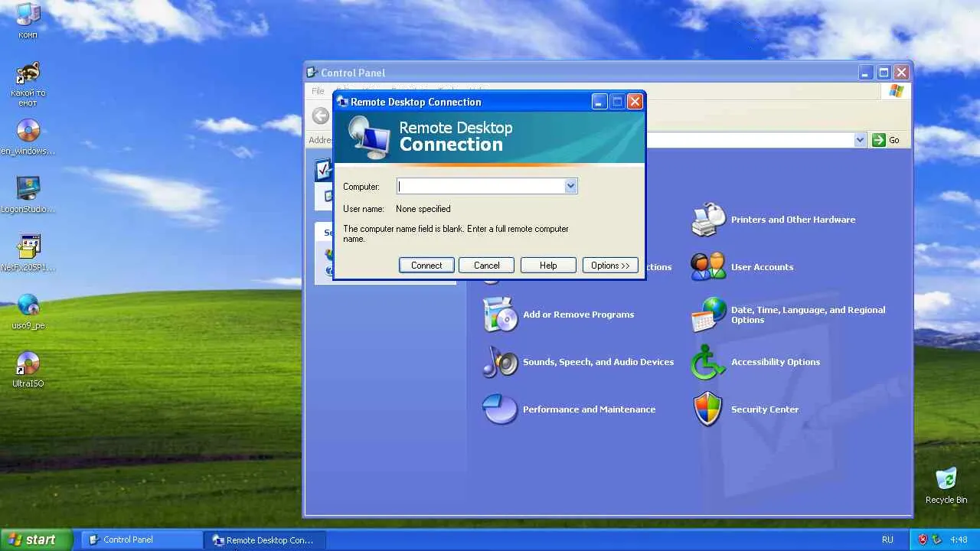Select the raccoon desktop shortcut Какой то енот
Viewport: 980px width, 551px height.
tap(28, 73)
